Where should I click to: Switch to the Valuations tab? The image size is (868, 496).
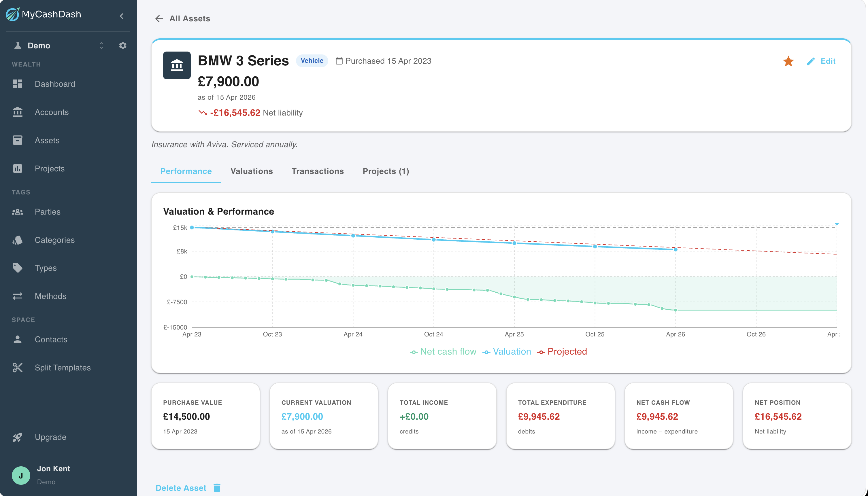coord(252,171)
